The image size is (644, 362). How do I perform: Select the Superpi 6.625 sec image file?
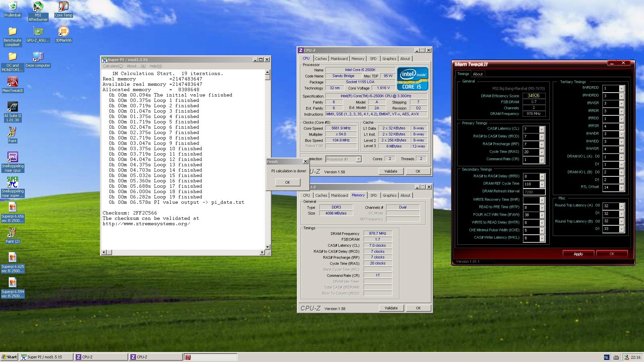(12, 263)
